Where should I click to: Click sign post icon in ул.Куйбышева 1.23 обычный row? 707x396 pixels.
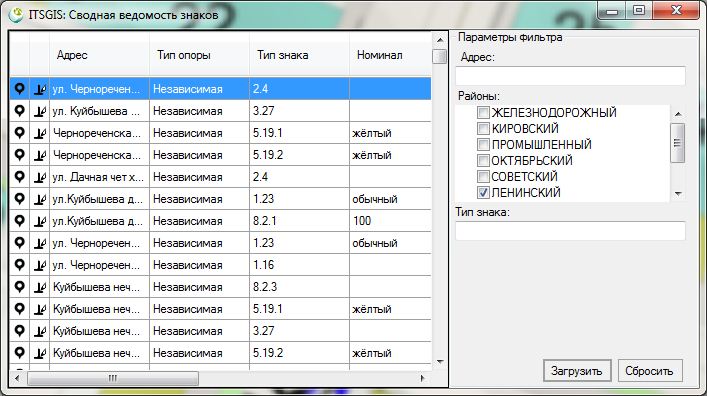click(40, 199)
